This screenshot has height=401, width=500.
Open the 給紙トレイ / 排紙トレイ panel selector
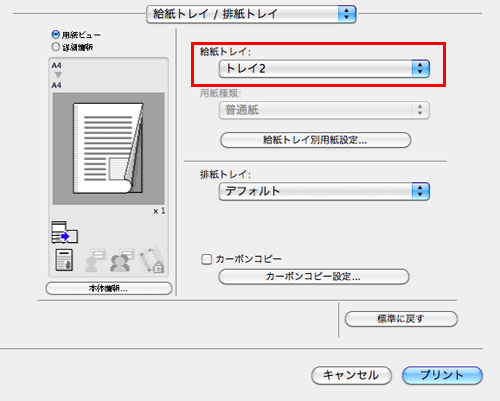point(251,14)
